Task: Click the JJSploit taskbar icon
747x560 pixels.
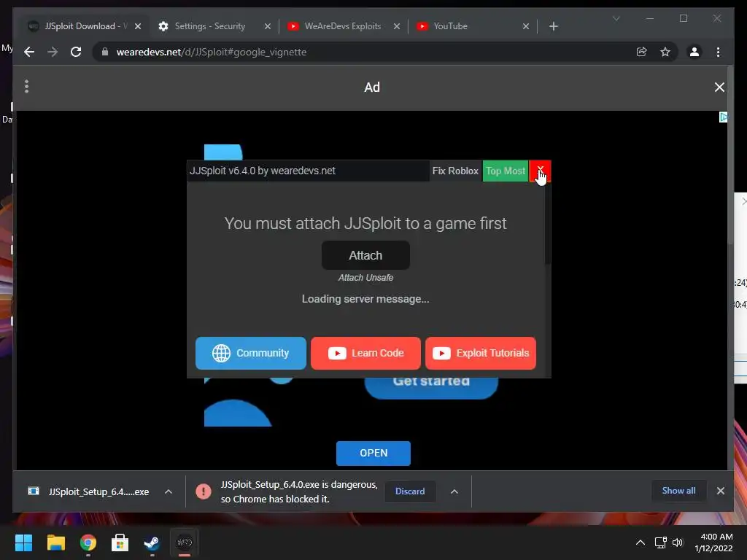Action: pos(185,542)
